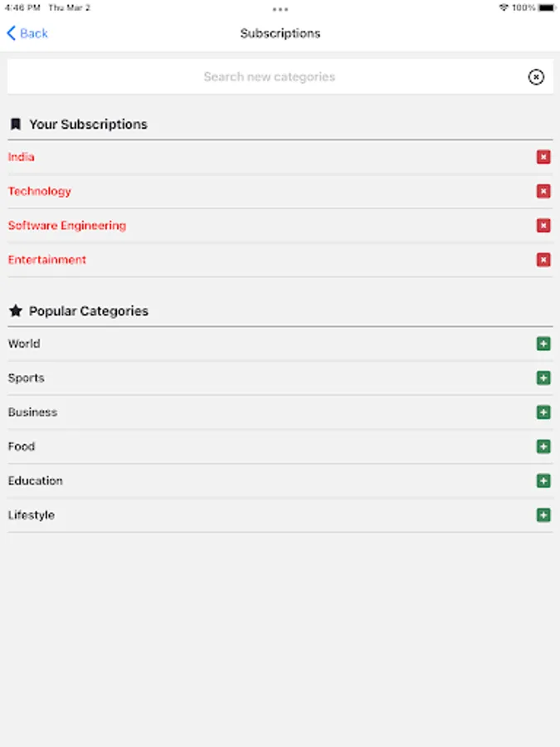Open the India subscription entry

click(x=22, y=157)
